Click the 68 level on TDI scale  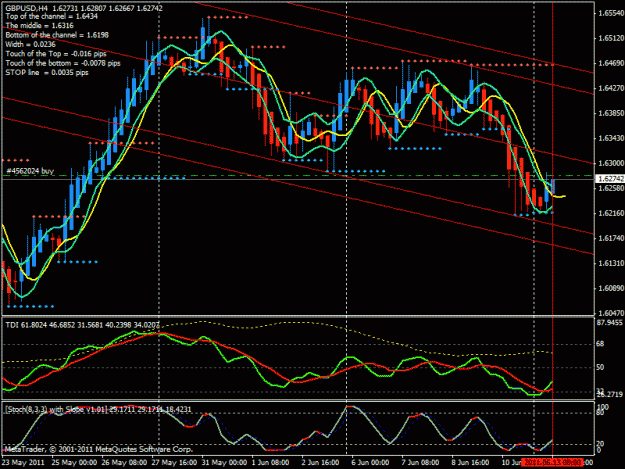pyautogui.click(x=600, y=344)
